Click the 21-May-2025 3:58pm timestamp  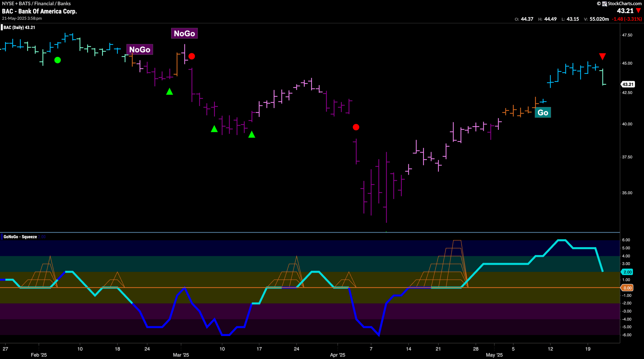pyautogui.click(x=22, y=18)
